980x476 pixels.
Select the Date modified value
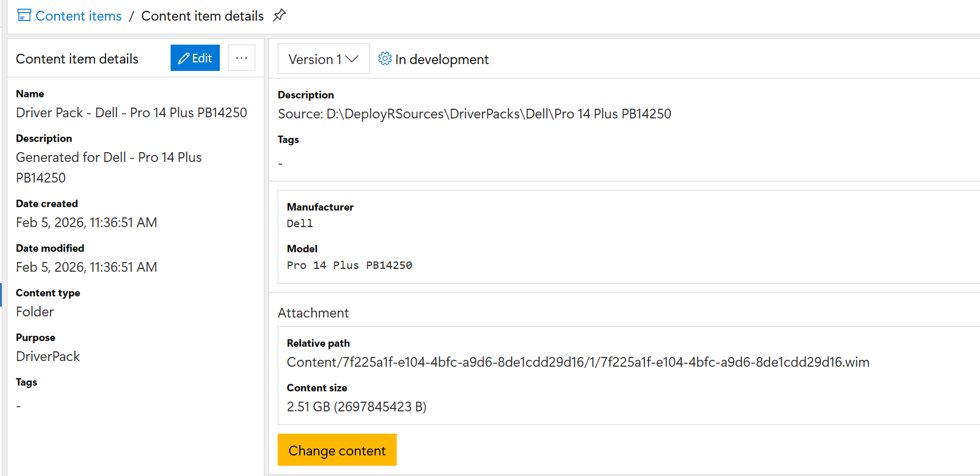tap(86, 267)
